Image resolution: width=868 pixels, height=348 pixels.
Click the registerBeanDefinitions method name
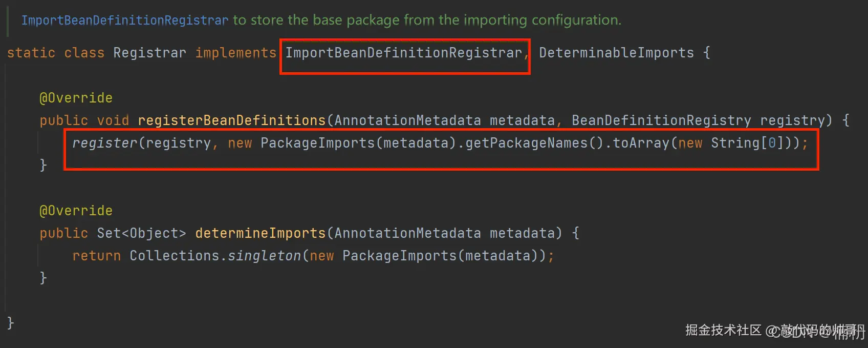tap(231, 120)
